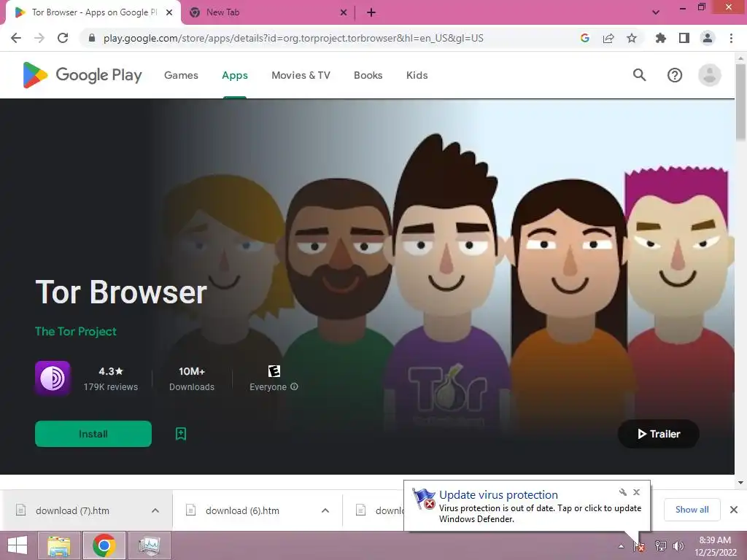
Task: Close the Tor Browser tab
Action: point(169,12)
